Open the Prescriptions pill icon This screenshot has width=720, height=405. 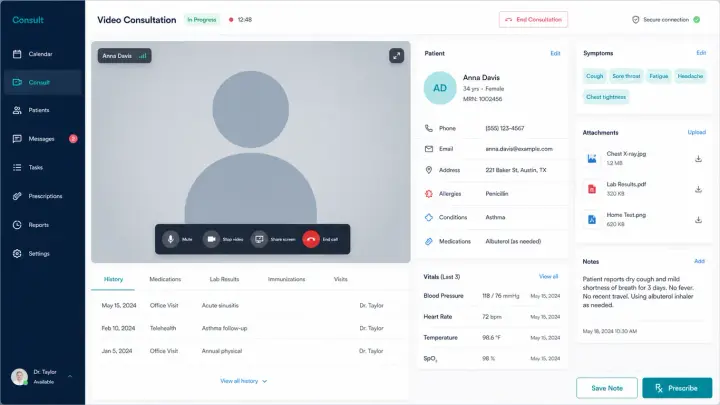pyautogui.click(x=17, y=196)
